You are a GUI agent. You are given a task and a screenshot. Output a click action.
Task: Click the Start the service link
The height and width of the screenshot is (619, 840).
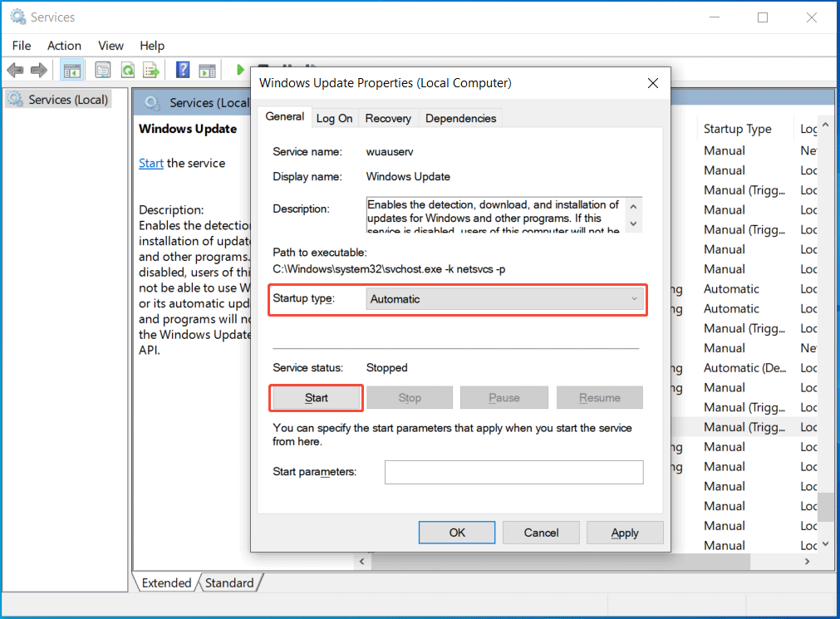(x=150, y=163)
